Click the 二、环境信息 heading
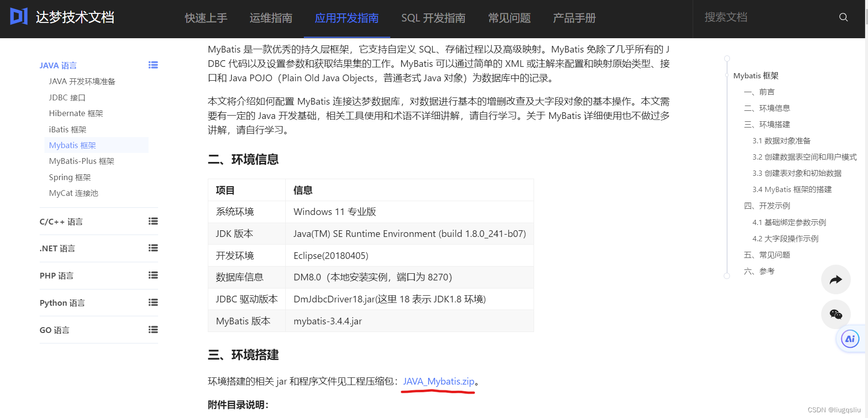The image size is (868, 418). [x=243, y=159]
